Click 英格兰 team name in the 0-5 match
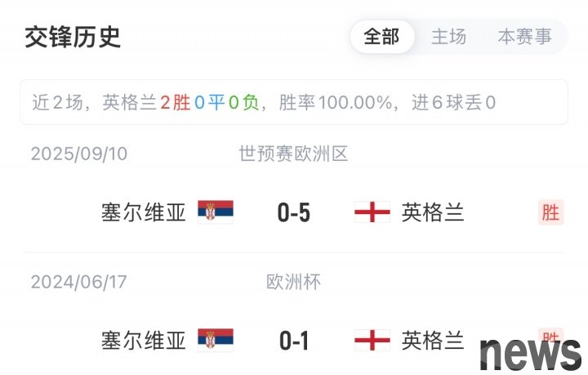Screen dimensions: 588x375 (x=433, y=212)
